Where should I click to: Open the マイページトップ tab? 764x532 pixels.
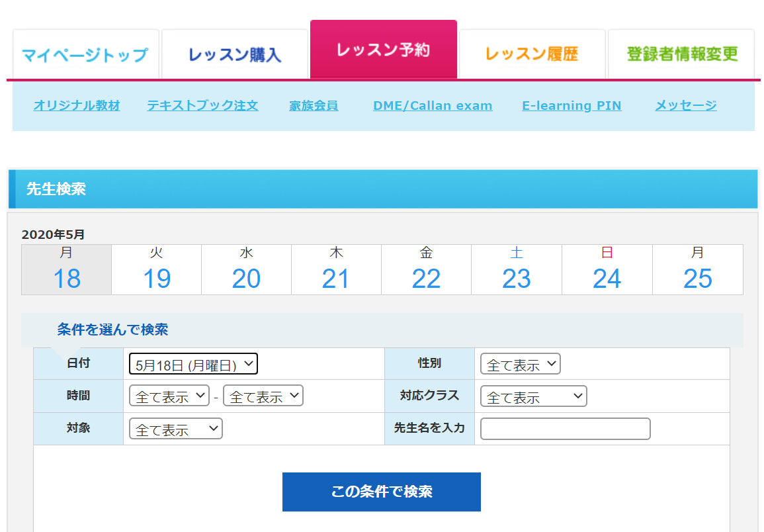point(85,54)
